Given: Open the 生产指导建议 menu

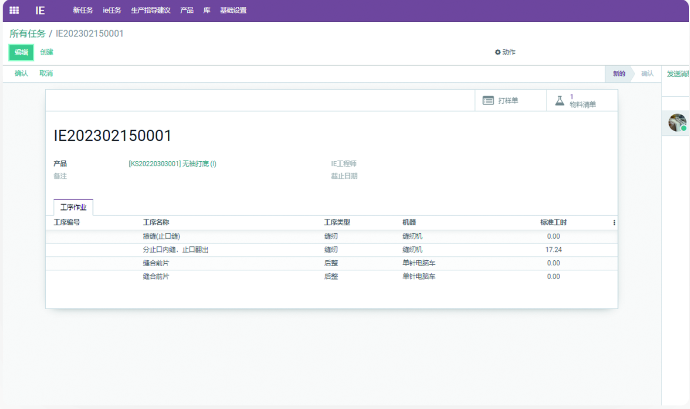Looking at the screenshot, I should point(151,10).
